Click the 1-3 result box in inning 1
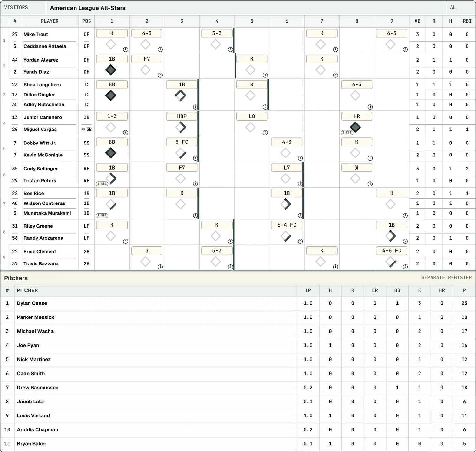 pyautogui.click(x=112, y=116)
